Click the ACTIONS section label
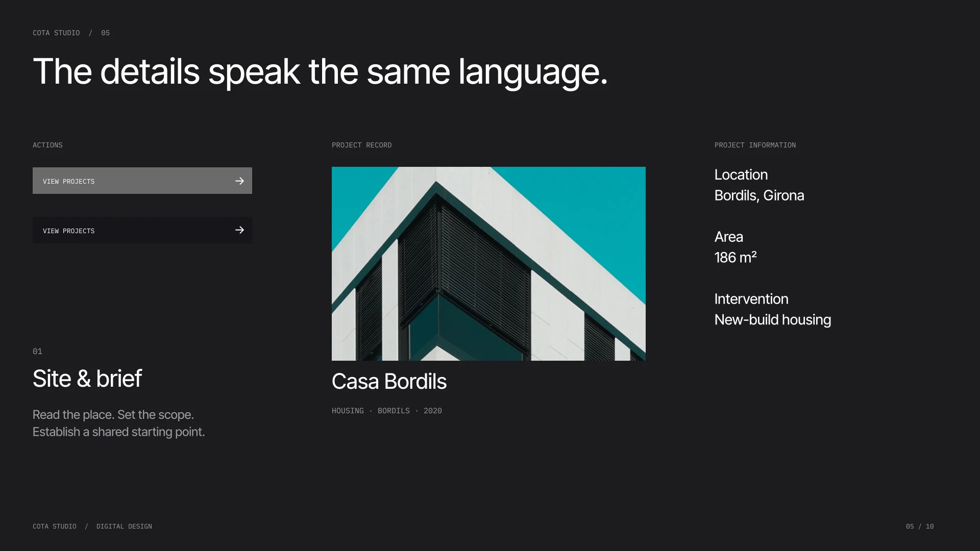 pos(47,145)
